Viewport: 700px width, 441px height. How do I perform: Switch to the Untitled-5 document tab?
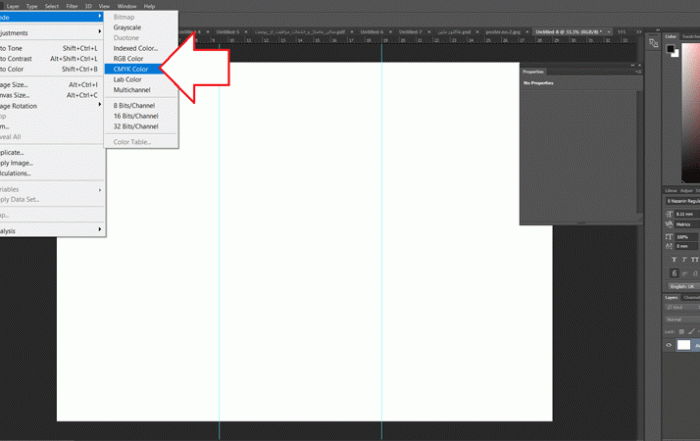tap(228, 32)
